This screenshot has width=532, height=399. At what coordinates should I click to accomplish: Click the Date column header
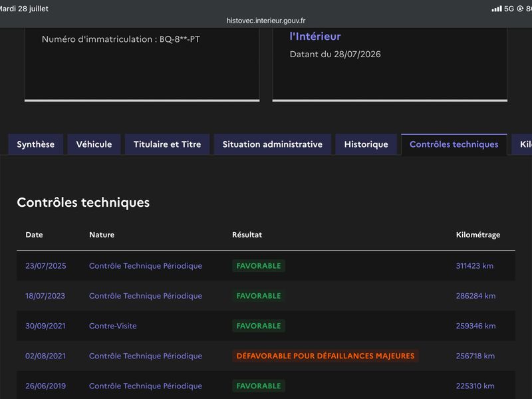(x=35, y=235)
